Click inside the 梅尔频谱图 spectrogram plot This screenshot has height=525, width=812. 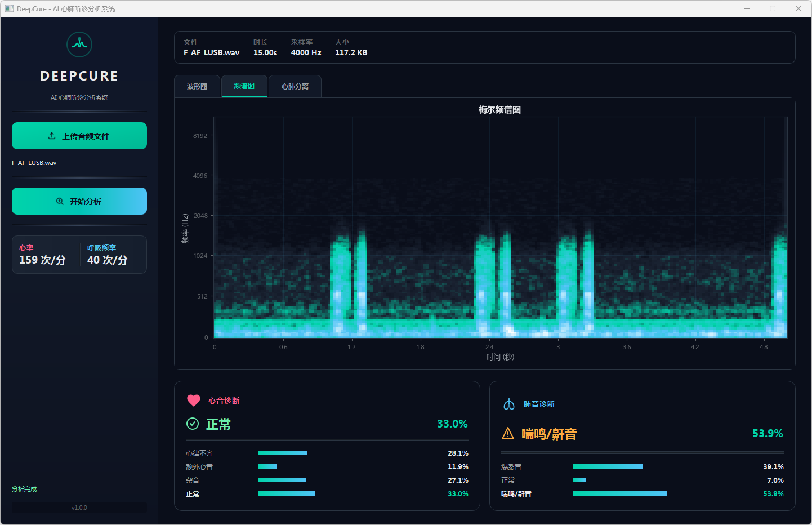(x=500, y=228)
